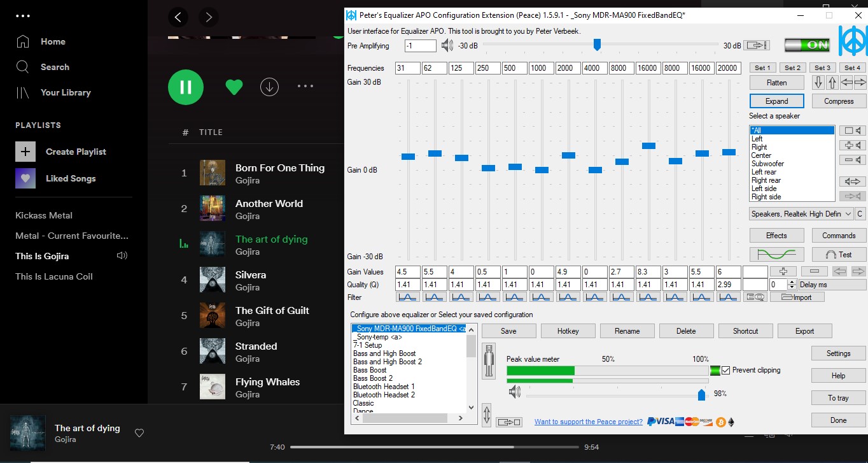868x463 pixels.
Task: Click the Spotify download playlist icon
Action: [x=270, y=87]
